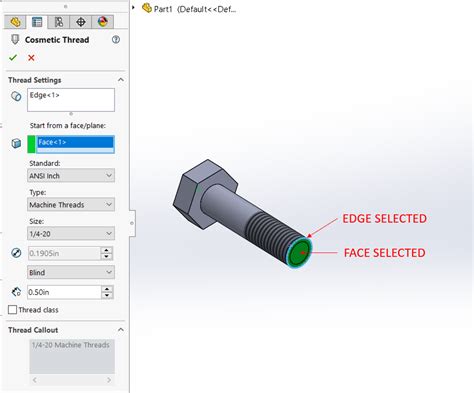
Task: Click the thread depth icon
Action: (x=16, y=292)
